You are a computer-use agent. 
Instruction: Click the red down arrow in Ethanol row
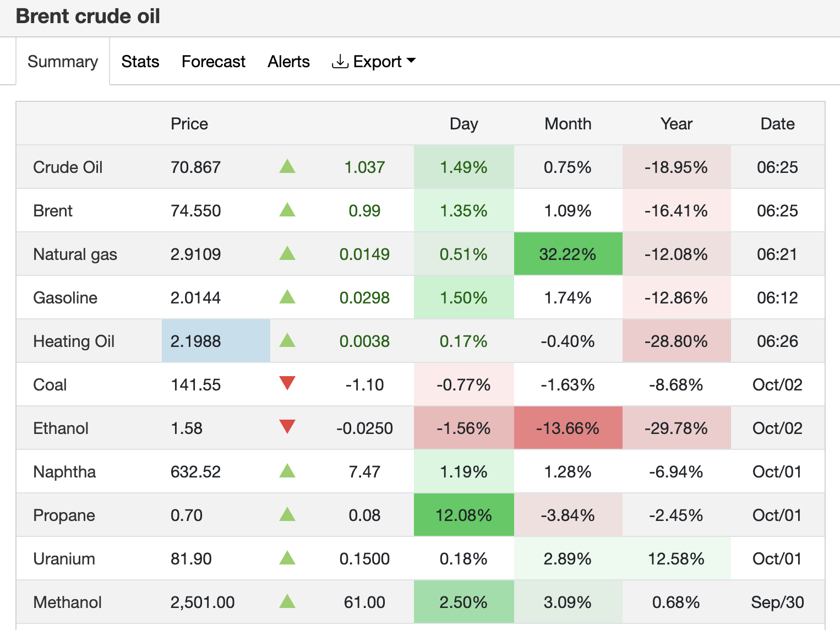pos(287,426)
